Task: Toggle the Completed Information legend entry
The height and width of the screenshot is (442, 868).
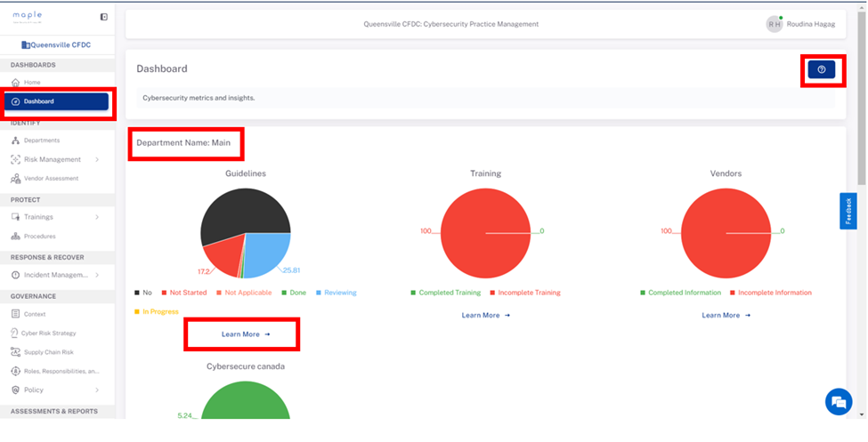Action: pos(681,293)
